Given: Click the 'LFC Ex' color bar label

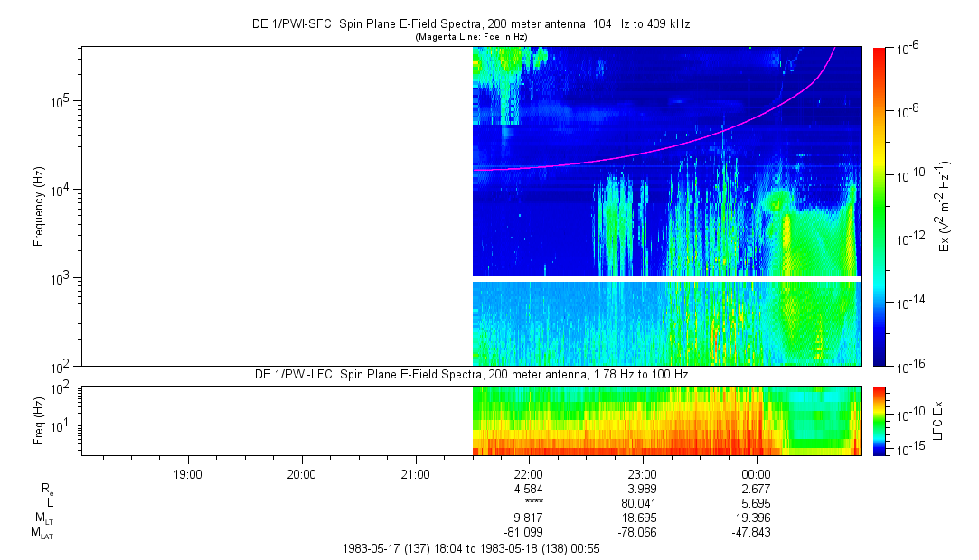Looking at the screenshot, I should (x=937, y=421).
